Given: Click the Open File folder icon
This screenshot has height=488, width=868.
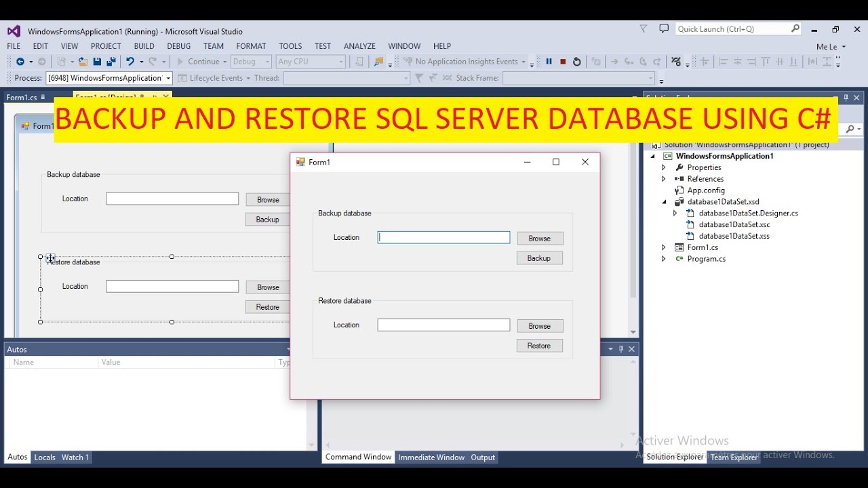Looking at the screenshot, I should (x=83, y=62).
